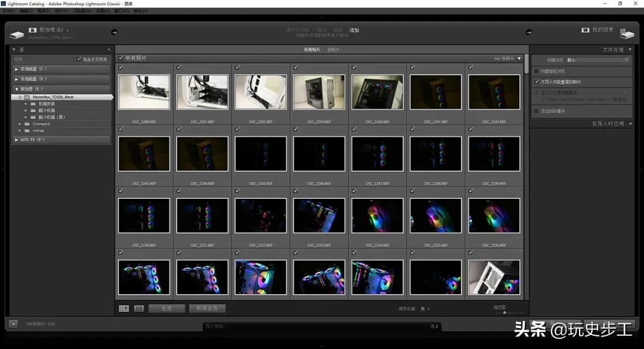Uncheck the DSC_2252.NEF photo checkbox
Viewport: 644px width, 349px height.
[237, 191]
